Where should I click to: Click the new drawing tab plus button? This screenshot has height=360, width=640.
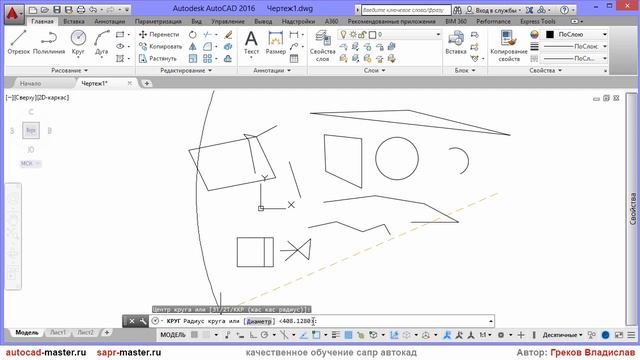tap(147, 83)
